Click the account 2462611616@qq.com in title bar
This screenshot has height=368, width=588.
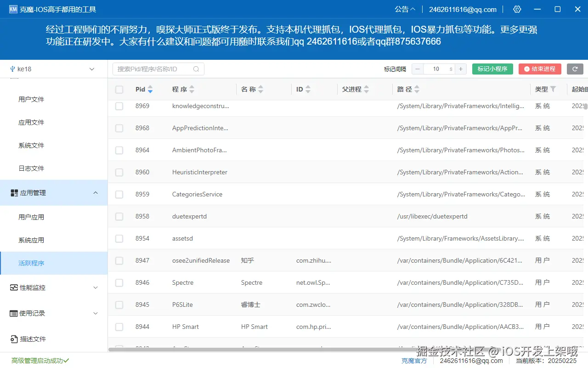click(x=463, y=9)
